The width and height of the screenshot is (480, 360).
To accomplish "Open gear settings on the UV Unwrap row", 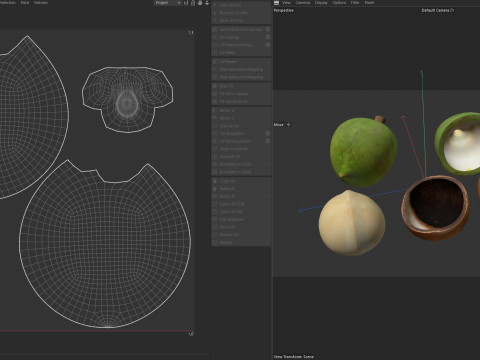I will tap(268, 37).
